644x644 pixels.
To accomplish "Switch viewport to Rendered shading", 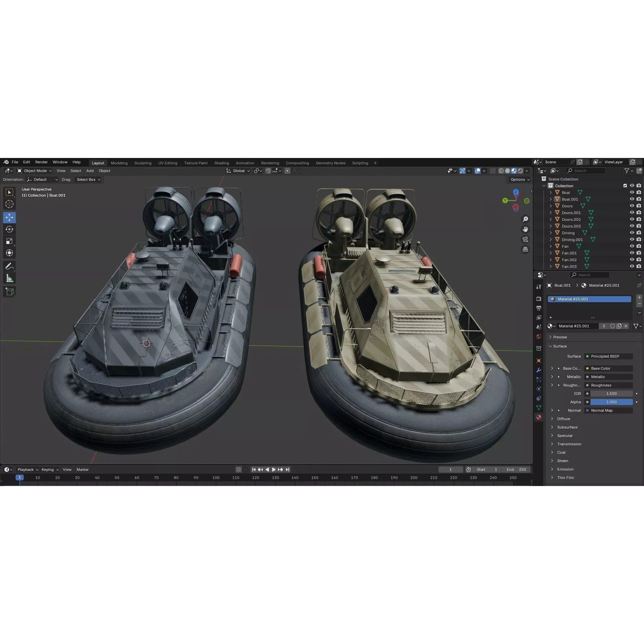I will coord(520,171).
